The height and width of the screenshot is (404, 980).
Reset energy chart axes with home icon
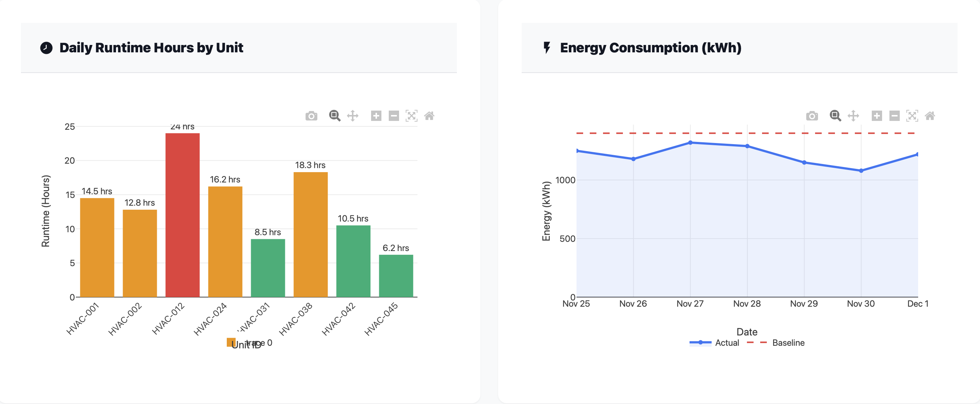tap(930, 116)
